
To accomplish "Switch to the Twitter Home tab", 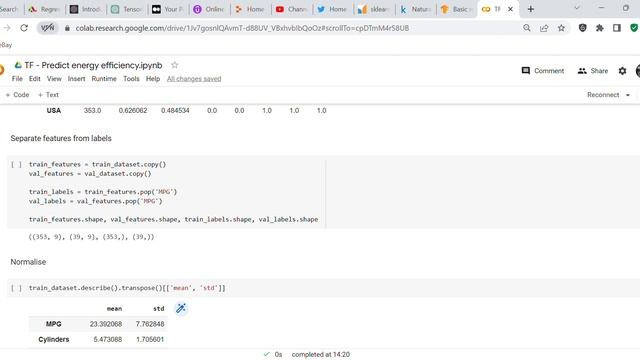I will click(x=333, y=9).
